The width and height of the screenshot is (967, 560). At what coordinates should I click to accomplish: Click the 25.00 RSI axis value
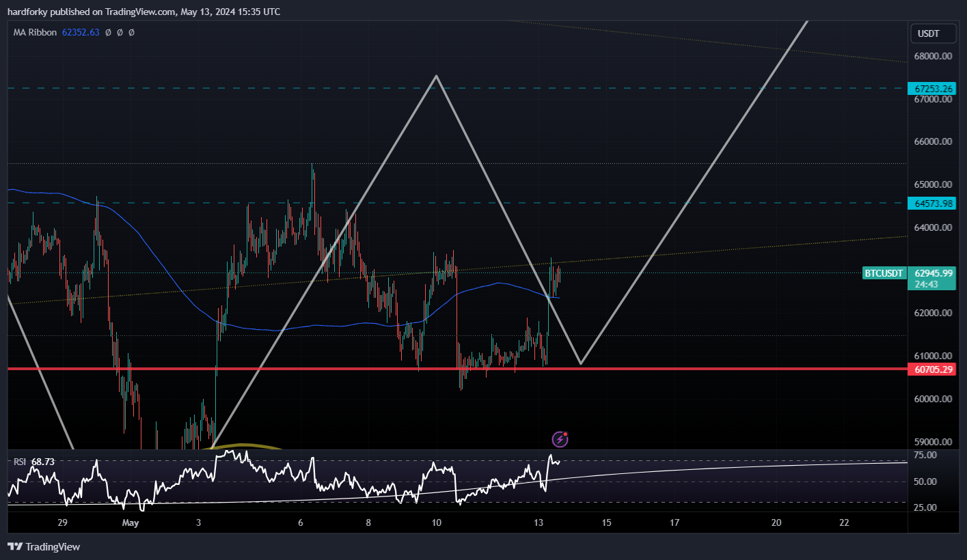pos(925,507)
